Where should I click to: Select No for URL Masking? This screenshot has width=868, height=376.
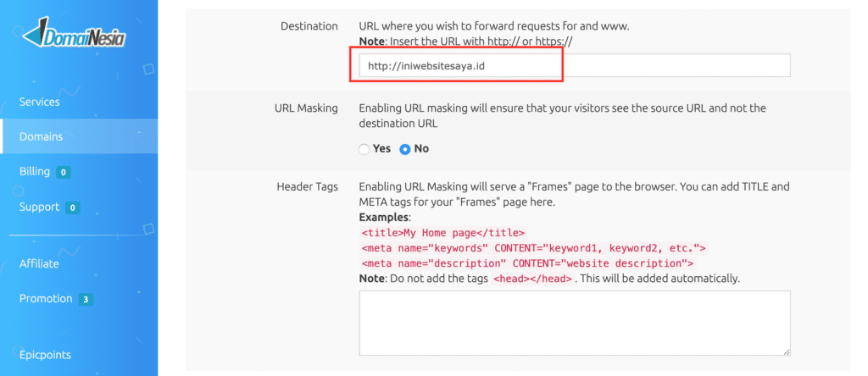pos(405,149)
